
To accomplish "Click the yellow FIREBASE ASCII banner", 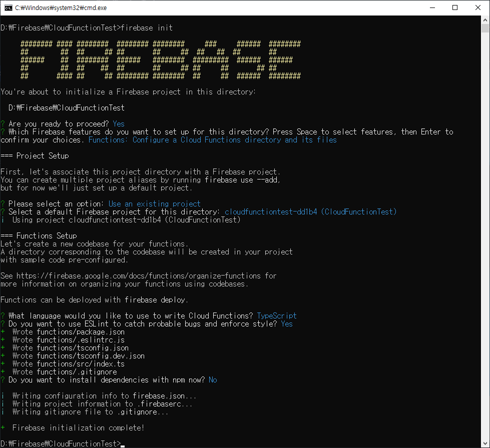I will [161, 59].
